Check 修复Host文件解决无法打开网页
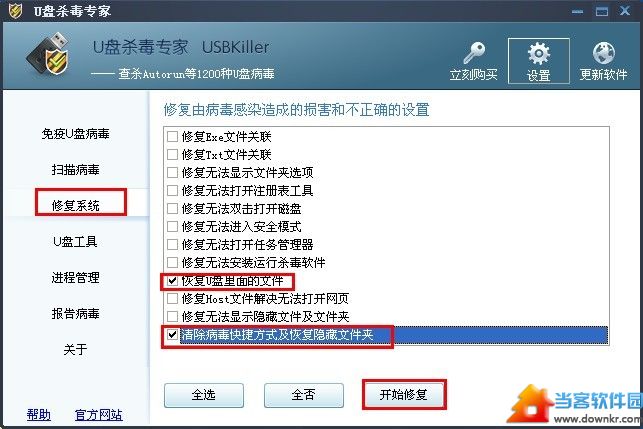This screenshot has height=429, width=643. 173,299
